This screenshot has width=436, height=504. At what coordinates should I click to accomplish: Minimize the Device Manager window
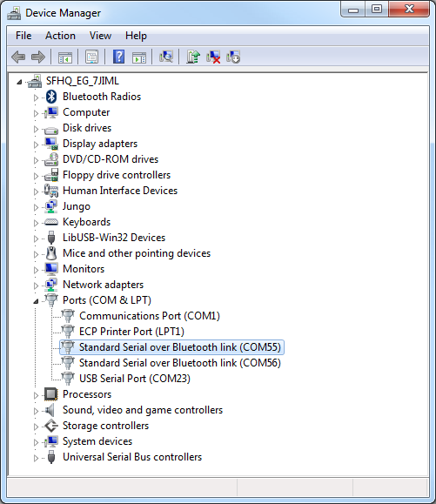click(353, 10)
